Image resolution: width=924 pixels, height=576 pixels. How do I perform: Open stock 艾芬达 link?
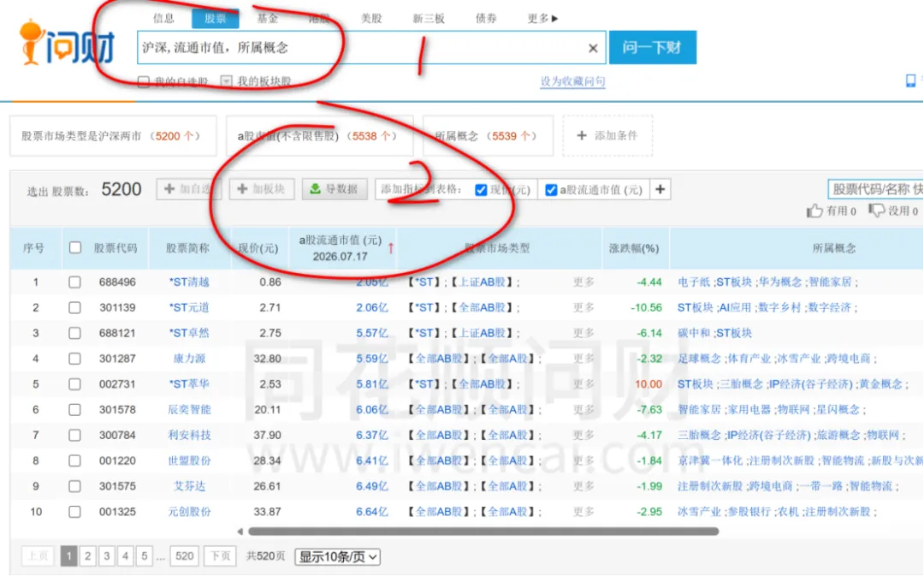click(x=189, y=486)
